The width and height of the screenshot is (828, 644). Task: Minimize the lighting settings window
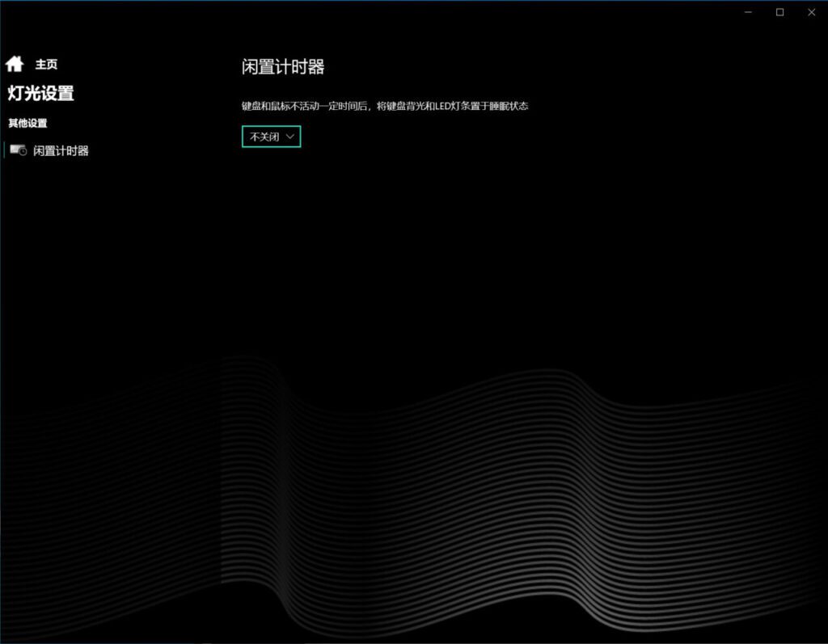click(748, 12)
